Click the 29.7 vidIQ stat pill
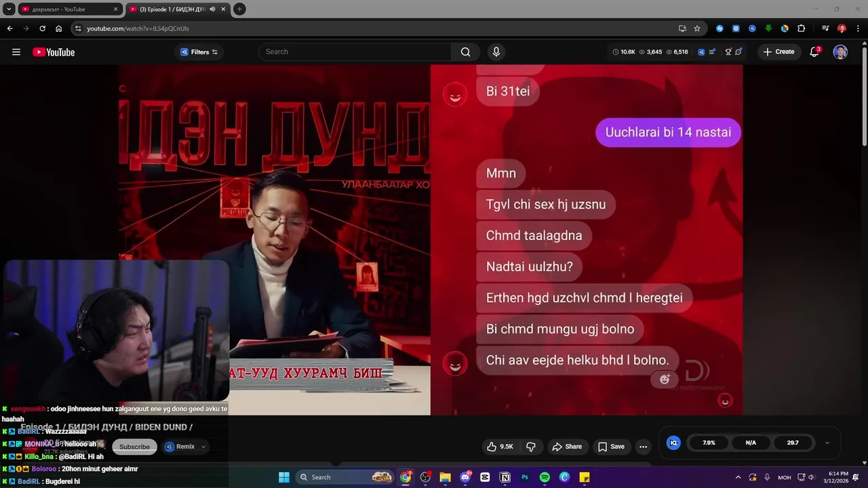 point(793,443)
